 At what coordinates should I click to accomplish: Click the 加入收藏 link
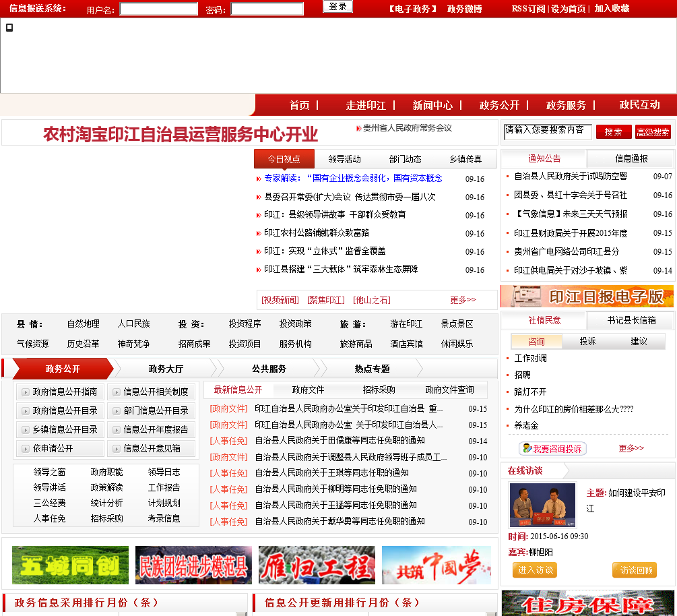click(612, 9)
